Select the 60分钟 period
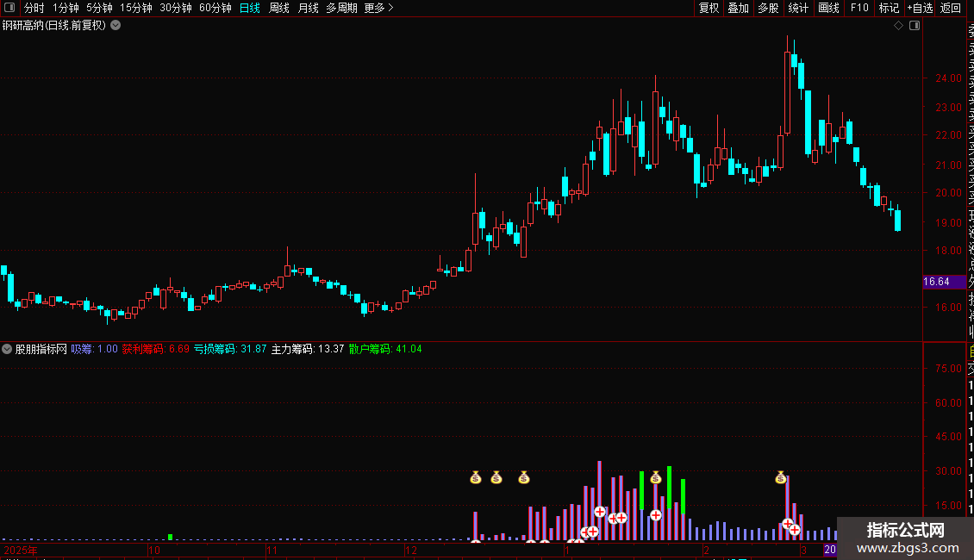The width and height of the screenshot is (974, 560). tap(215, 8)
